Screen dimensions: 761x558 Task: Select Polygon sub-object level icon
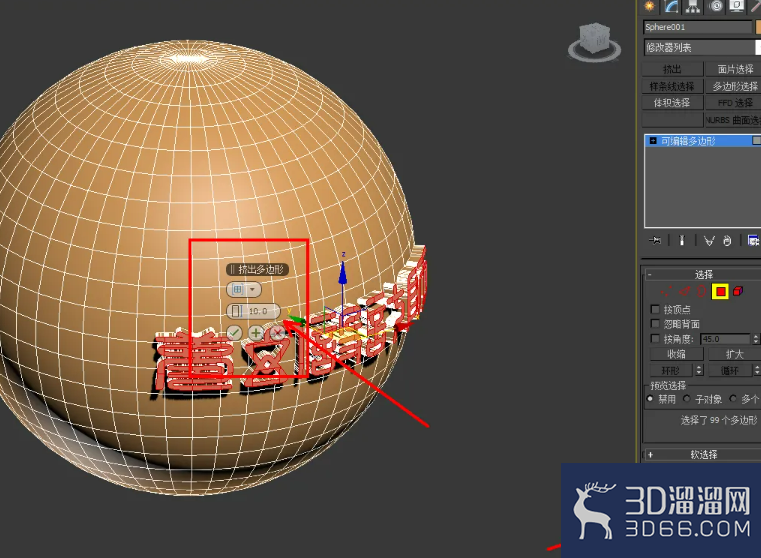point(720,291)
